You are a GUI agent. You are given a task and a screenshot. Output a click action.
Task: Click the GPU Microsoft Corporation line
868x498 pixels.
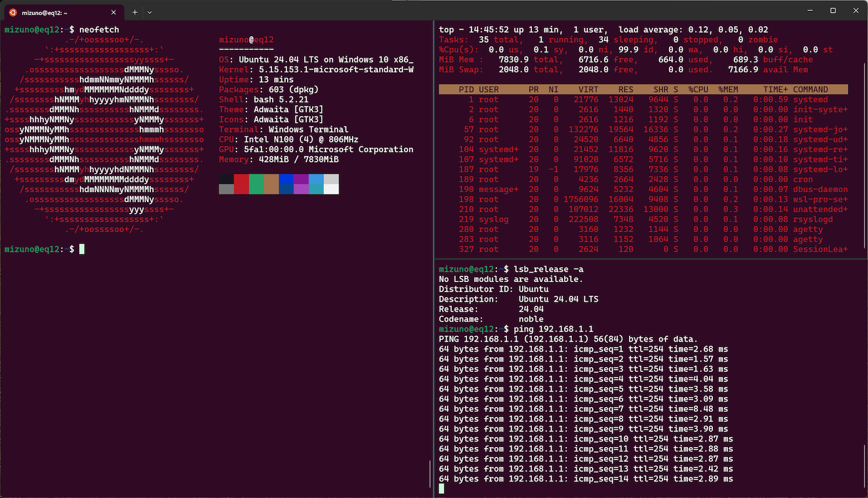316,149
